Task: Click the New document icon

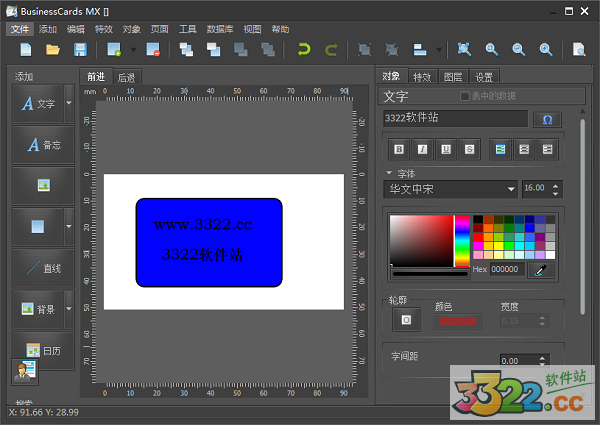Action: coord(26,50)
